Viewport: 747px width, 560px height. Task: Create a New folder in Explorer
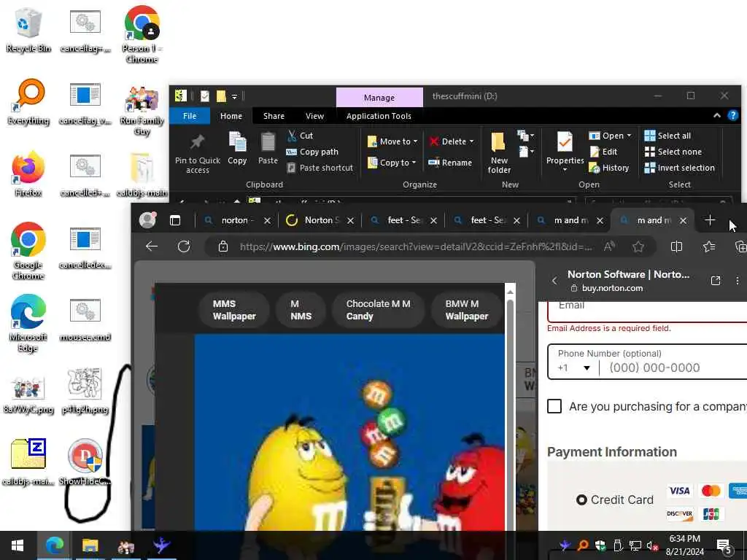499,153
